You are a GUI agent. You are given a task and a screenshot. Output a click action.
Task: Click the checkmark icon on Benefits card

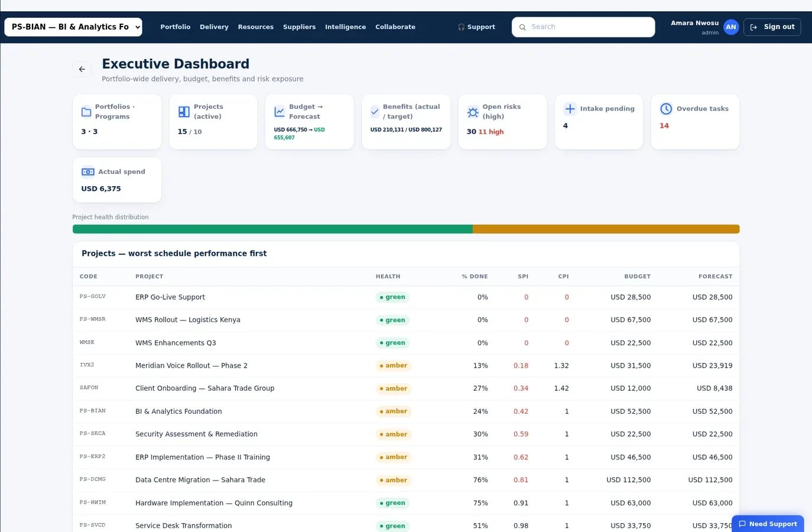[375, 111]
